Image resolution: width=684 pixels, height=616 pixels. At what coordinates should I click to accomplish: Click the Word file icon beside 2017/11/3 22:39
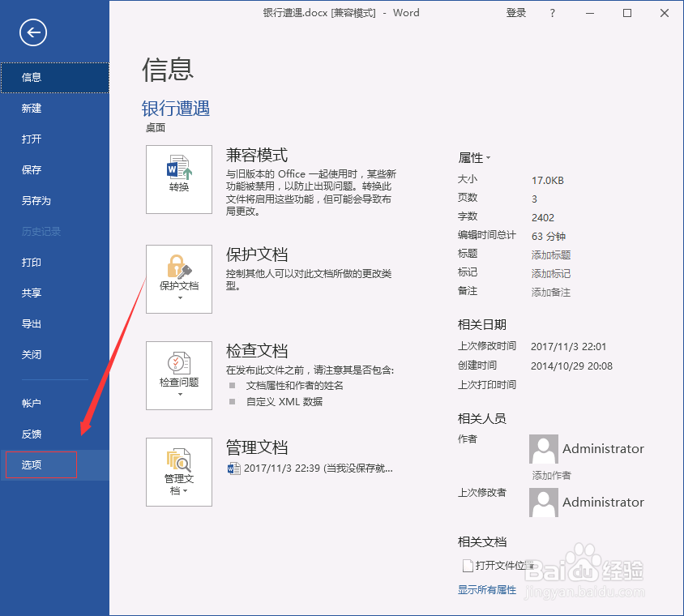pyautogui.click(x=234, y=468)
